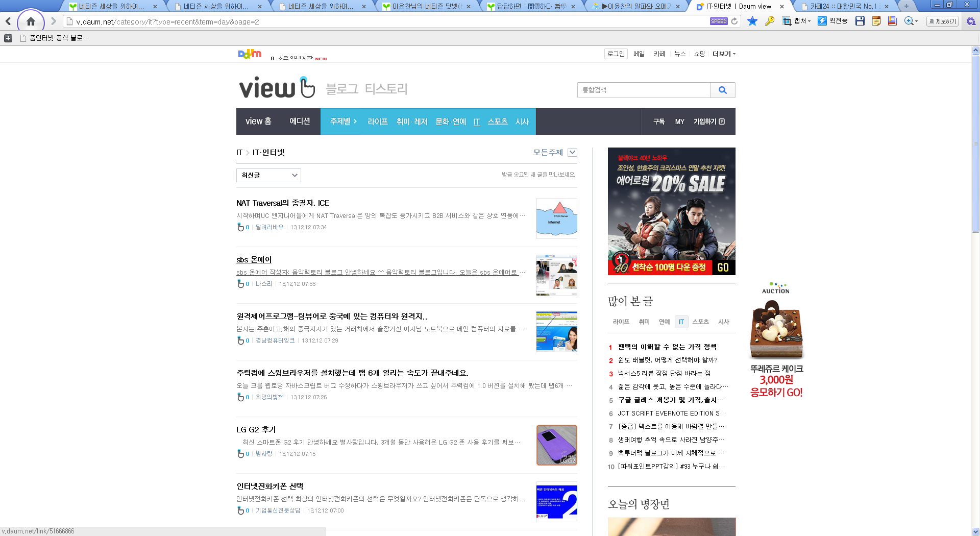This screenshot has width=980, height=536.
Task: Open a new tab with plus button
Action: click(906, 7)
